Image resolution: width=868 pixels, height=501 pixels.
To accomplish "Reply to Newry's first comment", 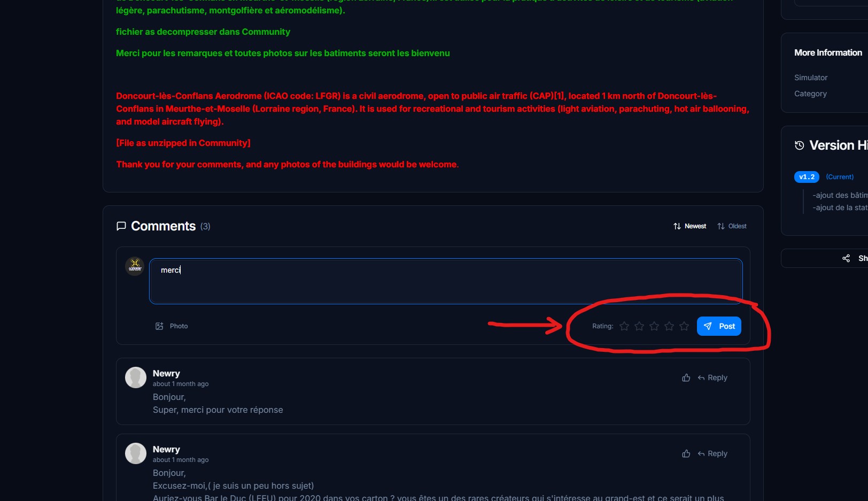I will click(712, 377).
